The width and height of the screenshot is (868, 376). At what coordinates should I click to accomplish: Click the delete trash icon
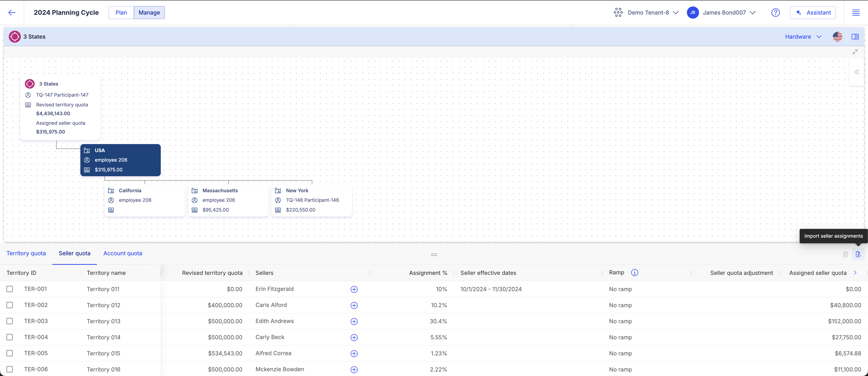pyautogui.click(x=845, y=254)
